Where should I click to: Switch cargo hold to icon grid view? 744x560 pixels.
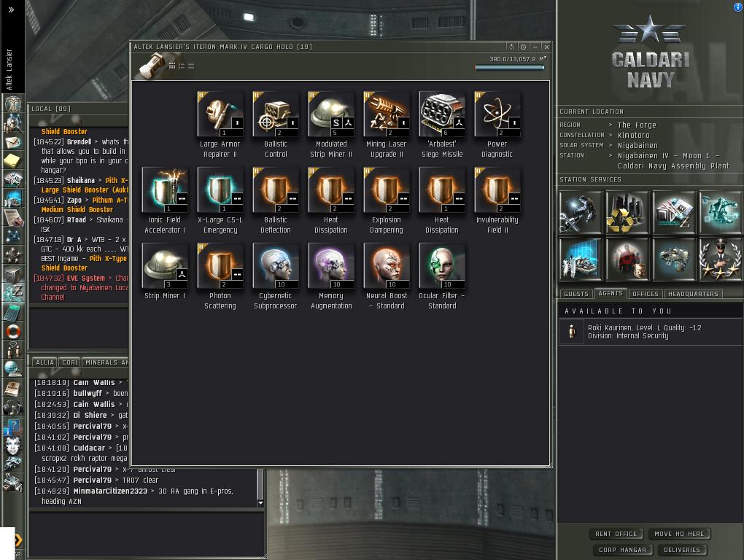pyautogui.click(x=172, y=66)
